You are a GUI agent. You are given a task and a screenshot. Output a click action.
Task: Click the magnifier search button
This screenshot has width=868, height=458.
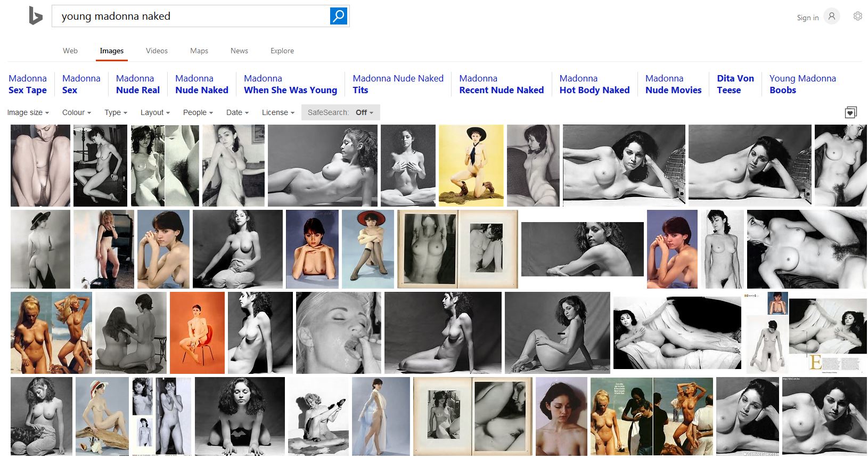click(339, 16)
